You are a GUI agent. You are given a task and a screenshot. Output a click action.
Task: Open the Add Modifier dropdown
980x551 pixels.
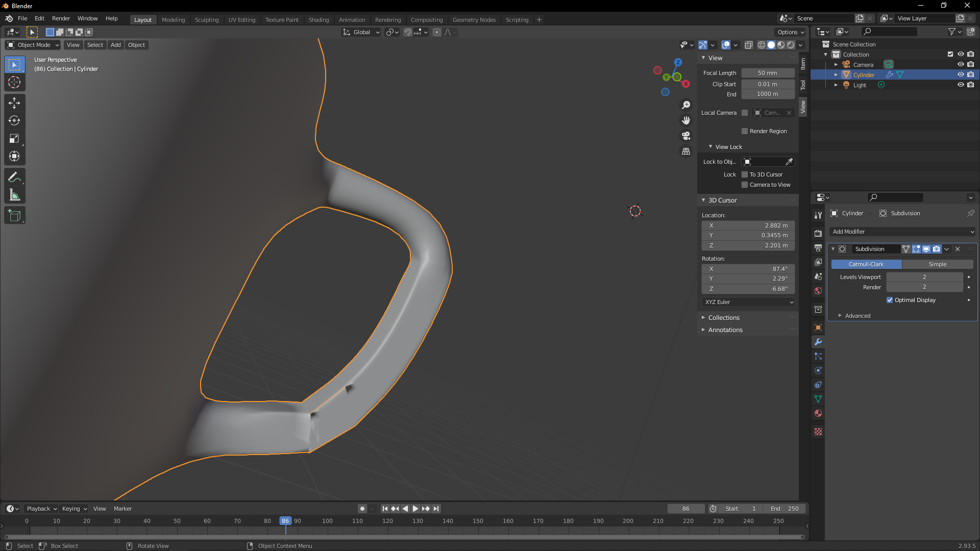point(902,232)
